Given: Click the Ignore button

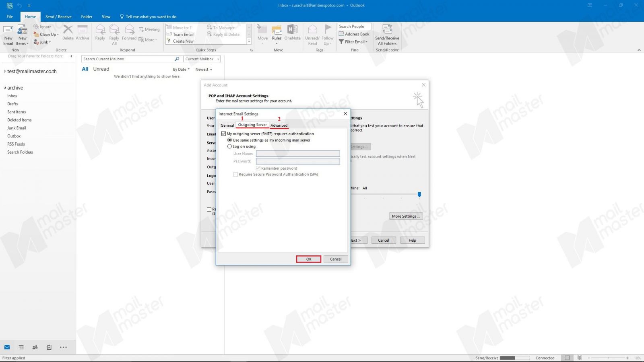Looking at the screenshot, I should click(x=42, y=27).
